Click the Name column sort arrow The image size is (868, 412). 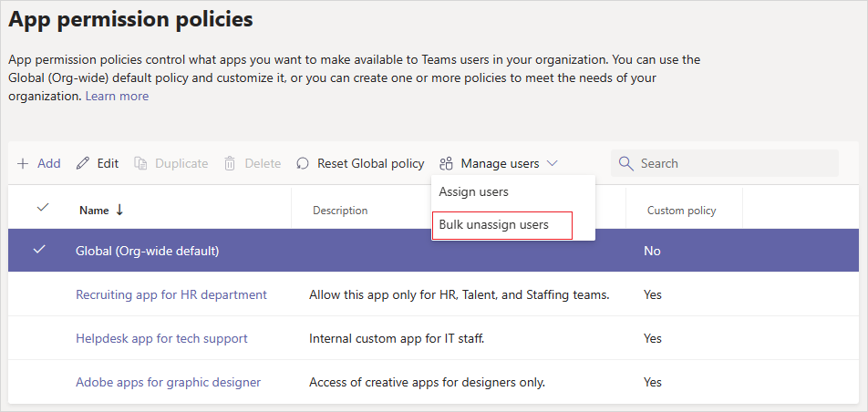119,210
